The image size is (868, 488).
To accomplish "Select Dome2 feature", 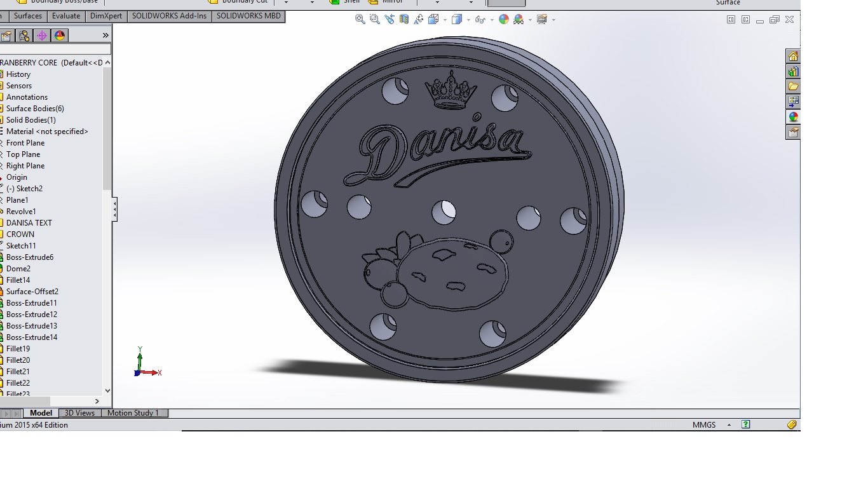I will click(x=18, y=269).
